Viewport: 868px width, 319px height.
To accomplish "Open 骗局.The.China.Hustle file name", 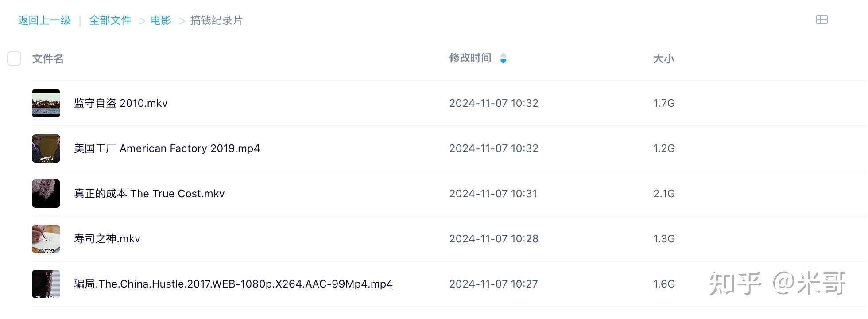I will click(233, 284).
